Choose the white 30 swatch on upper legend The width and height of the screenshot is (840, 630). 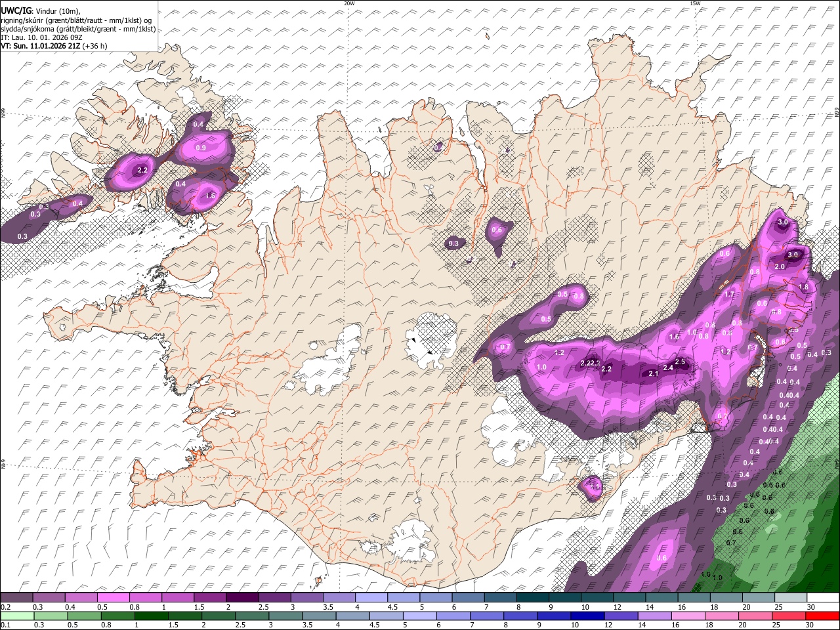click(823, 597)
